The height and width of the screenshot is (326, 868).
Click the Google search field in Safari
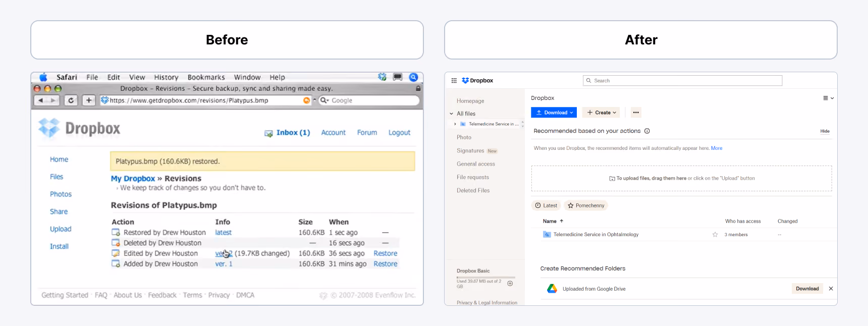click(369, 100)
